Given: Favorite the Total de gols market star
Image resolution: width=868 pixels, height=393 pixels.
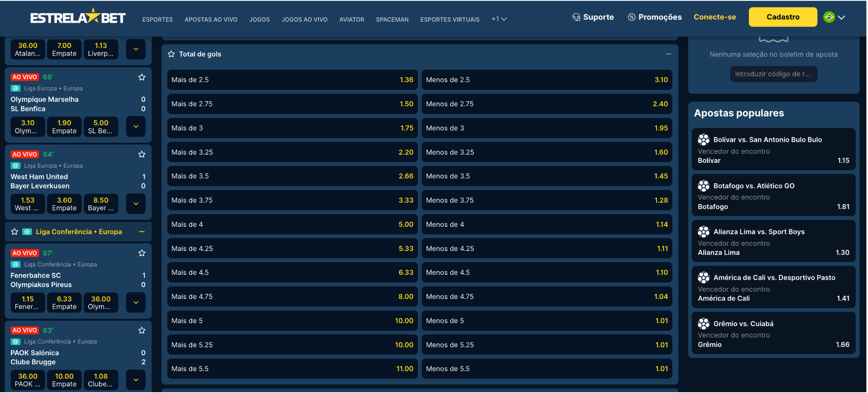Looking at the screenshot, I should tap(171, 54).
